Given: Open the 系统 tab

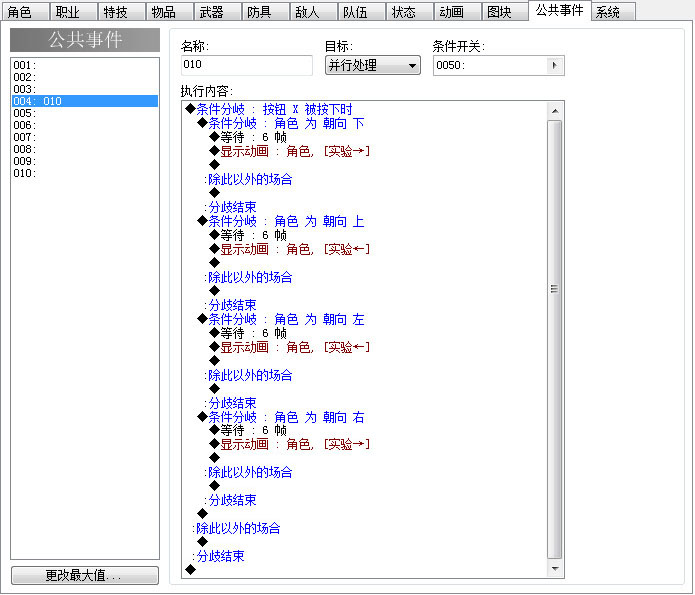Looking at the screenshot, I should point(613,12).
